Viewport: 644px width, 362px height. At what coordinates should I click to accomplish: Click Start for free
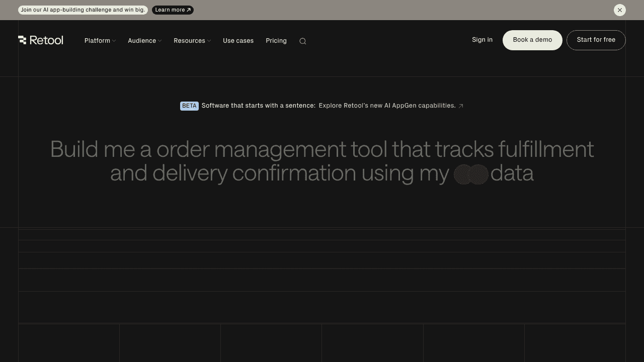pos(596,40)
